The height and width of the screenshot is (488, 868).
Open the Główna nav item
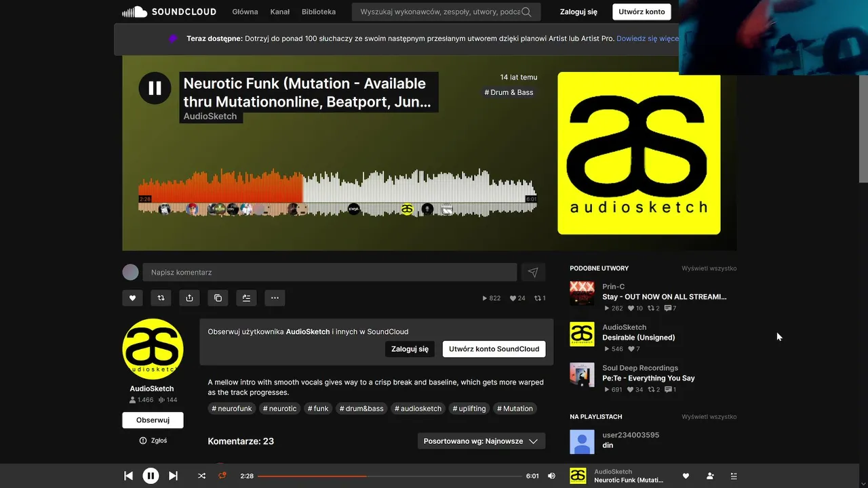pos(245,12)
